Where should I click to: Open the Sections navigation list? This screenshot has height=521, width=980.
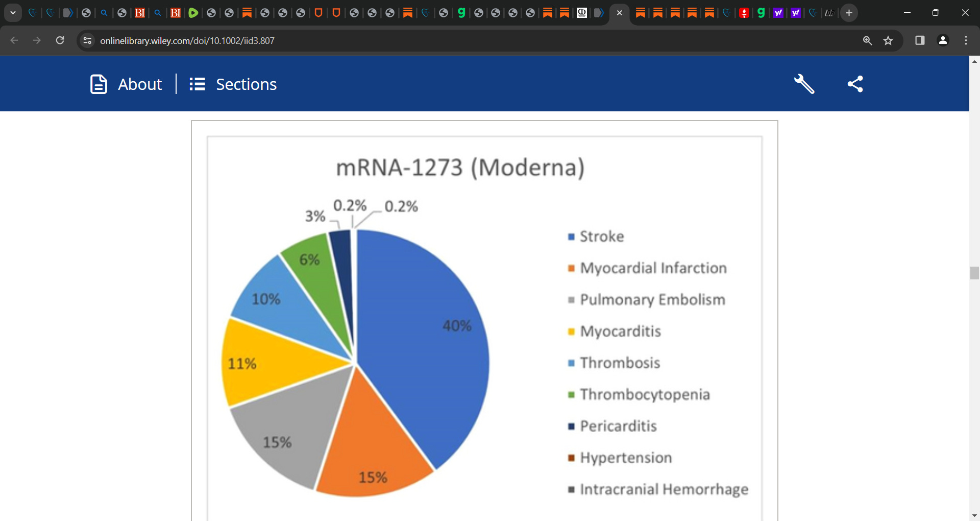pos(233,84)
